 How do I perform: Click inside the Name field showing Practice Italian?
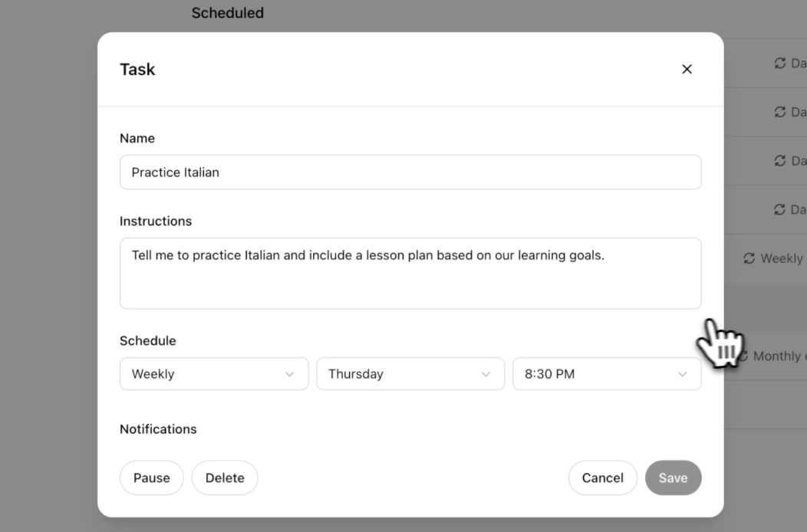[x=410, y=172]
